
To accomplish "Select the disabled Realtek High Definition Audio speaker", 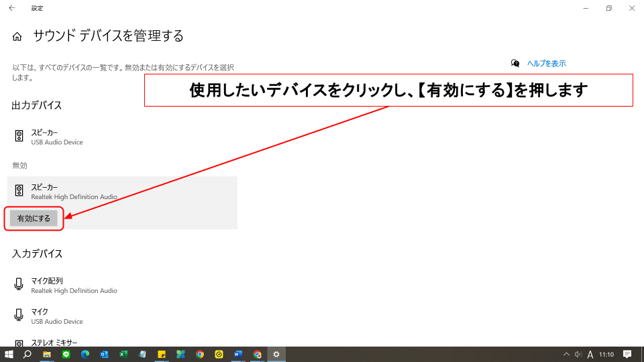I will pos(74,191).
